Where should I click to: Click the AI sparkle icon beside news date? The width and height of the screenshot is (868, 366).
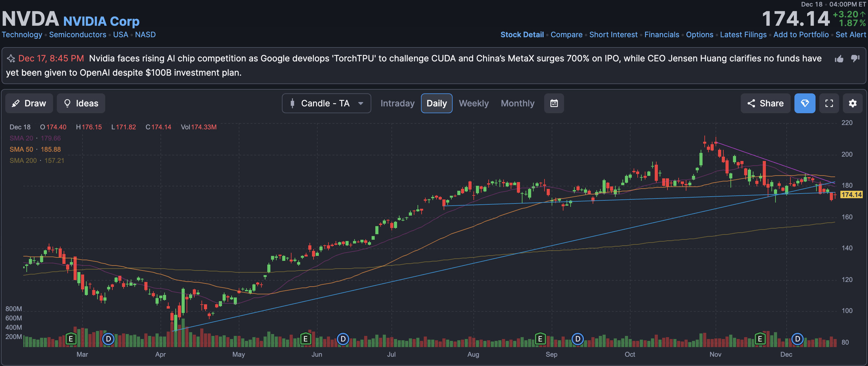tap(11, 59)
